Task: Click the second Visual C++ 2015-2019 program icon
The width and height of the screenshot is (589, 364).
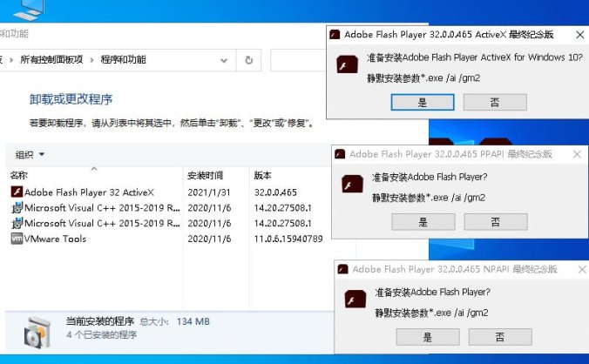Action: point(17,223)
